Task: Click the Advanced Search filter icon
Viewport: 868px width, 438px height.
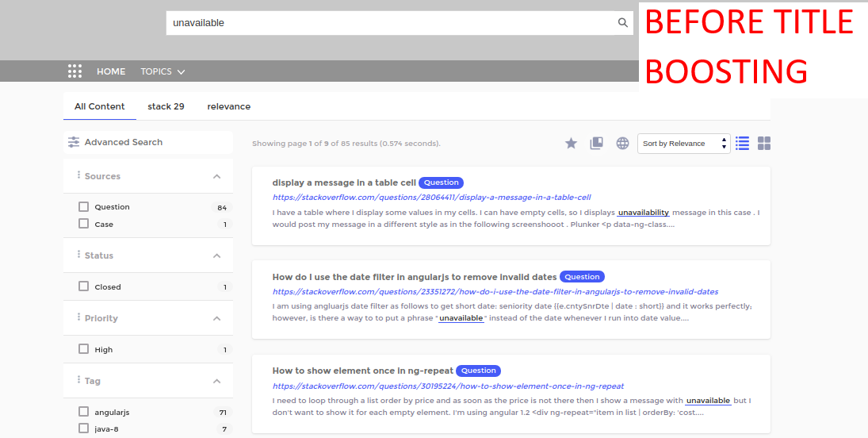Action: [x=74, y=142]
